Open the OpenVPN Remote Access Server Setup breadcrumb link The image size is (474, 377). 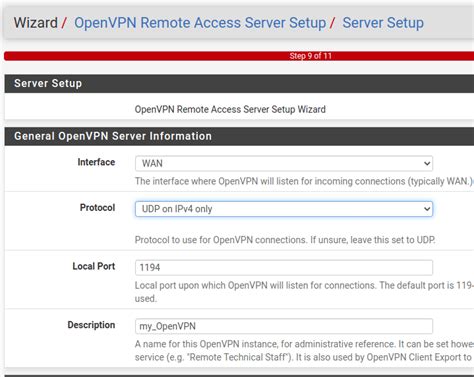pos(200,23)
